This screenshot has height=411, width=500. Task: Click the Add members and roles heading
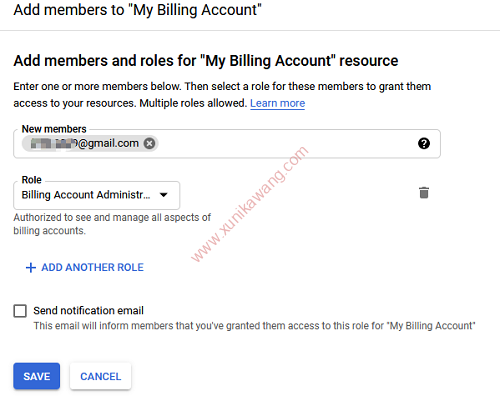(206, 61)
